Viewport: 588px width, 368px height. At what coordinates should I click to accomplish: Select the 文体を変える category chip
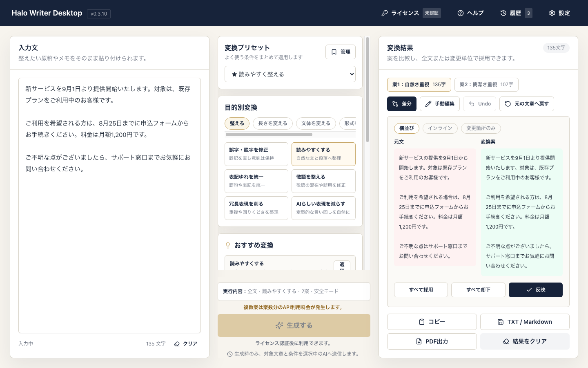click(x=316, y=123)
